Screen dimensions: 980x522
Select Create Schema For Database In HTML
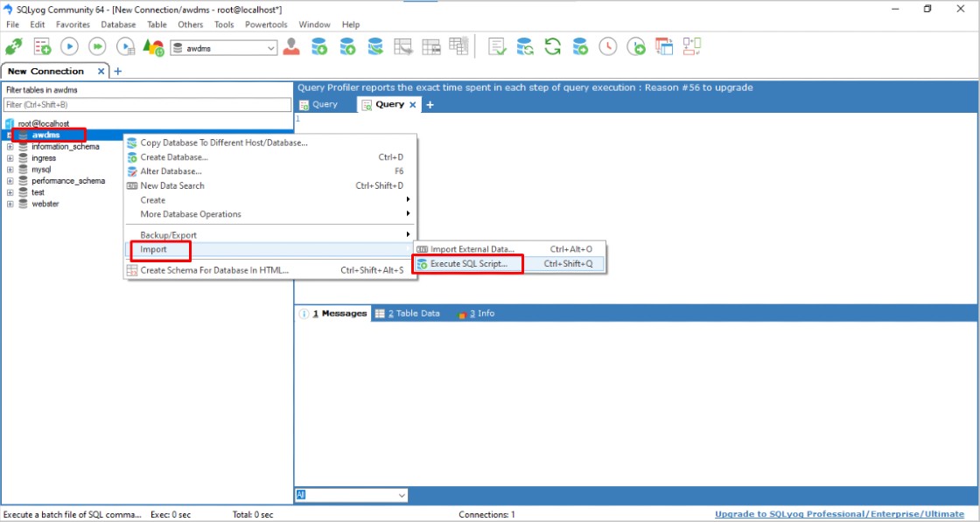270,270
